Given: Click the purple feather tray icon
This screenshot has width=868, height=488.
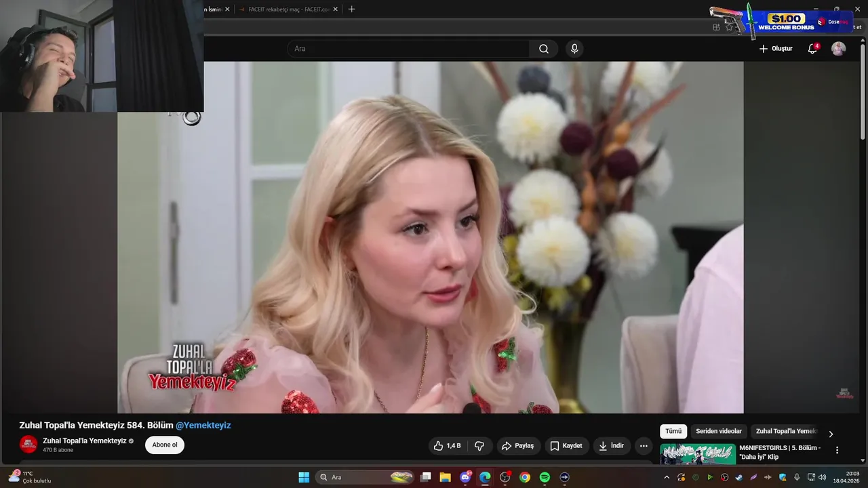Looking at the screenshot, I should (x=753, y=477).
